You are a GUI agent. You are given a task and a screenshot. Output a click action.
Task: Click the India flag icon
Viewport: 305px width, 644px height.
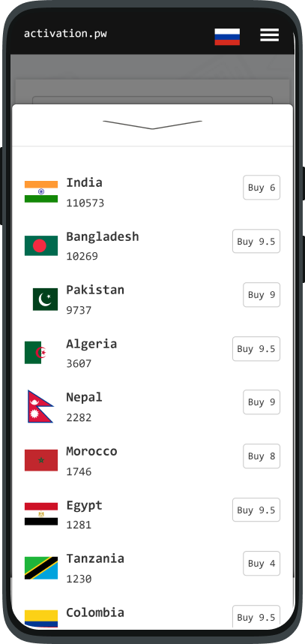[x=41, y=192]
